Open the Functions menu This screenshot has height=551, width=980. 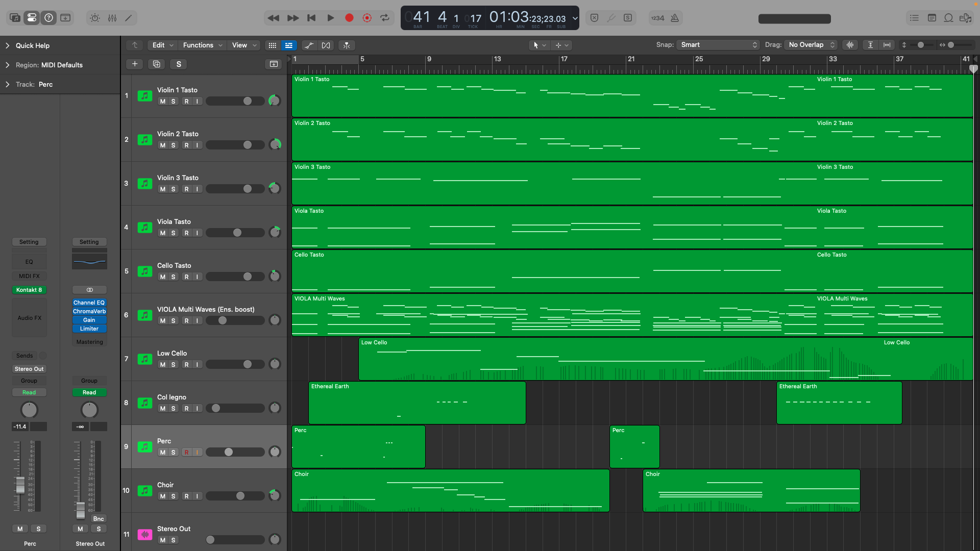[203, 45]
